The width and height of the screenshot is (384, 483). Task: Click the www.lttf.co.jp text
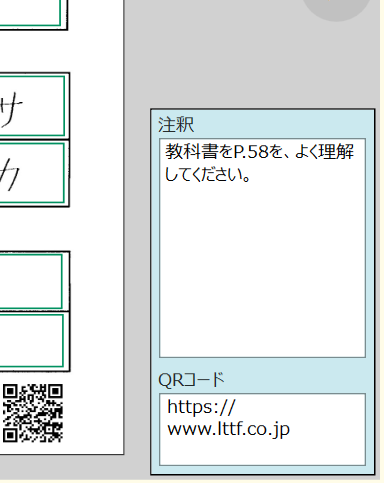[x=228, y=429]
